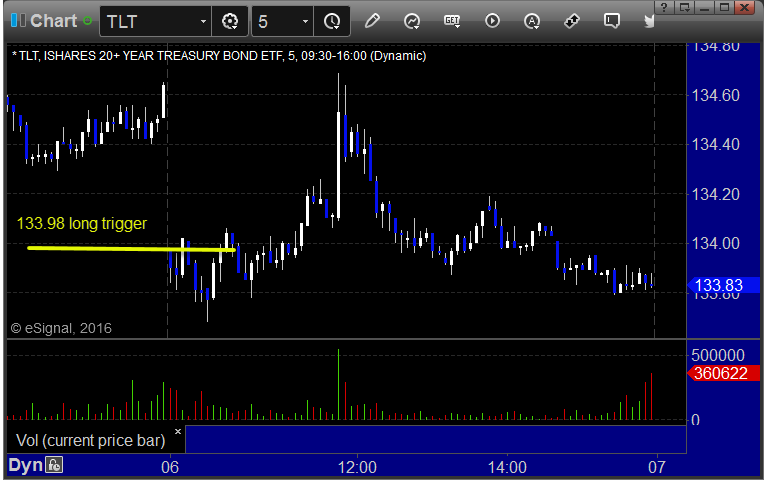Click the 360622 volume value marker

click(723, 373)
